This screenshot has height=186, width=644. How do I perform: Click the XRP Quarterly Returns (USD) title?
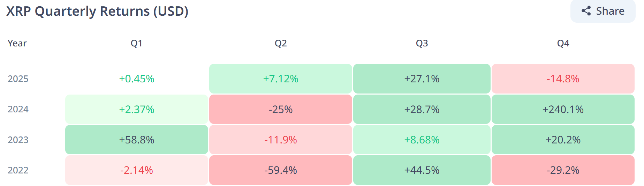pos(97,11)
